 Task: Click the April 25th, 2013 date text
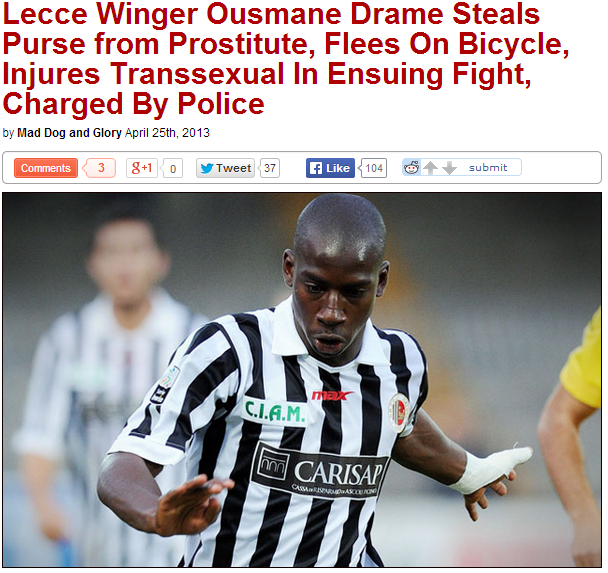click(x=167, y=133)
